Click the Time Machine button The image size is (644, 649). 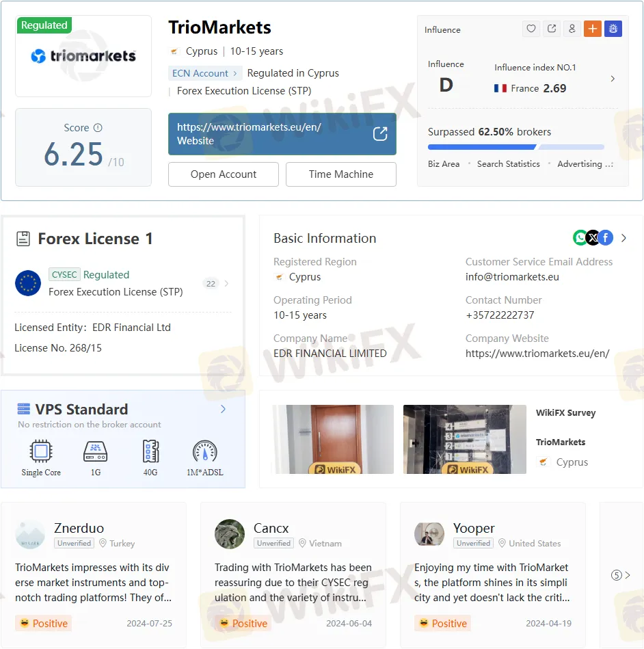341,174
